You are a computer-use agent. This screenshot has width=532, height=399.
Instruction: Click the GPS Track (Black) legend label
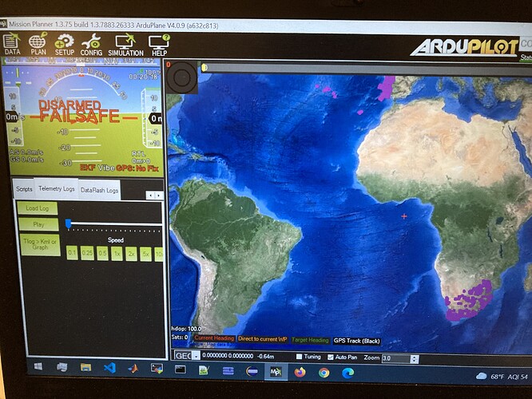pos(356,341)
